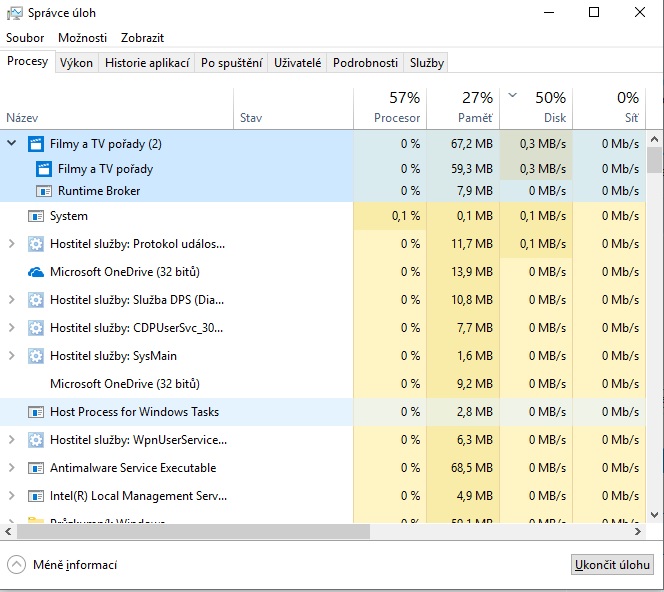Click the WpnUserService gear icon
Viewport: 664px width, 592px height.
click(x=36, y=440)
